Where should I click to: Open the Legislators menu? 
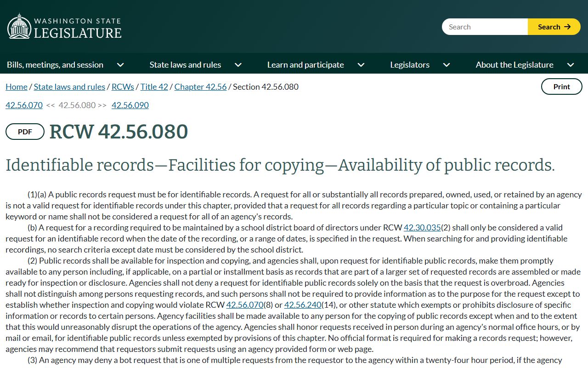[x=410, y=65]
